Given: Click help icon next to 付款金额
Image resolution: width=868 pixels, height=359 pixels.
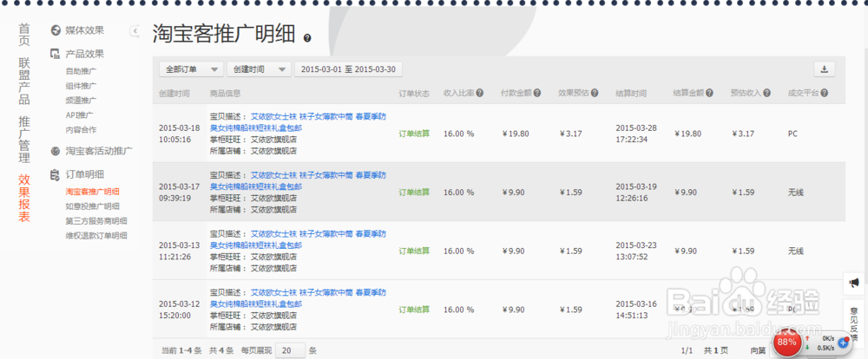Looking at the screenshot, I should coord(537,93).
